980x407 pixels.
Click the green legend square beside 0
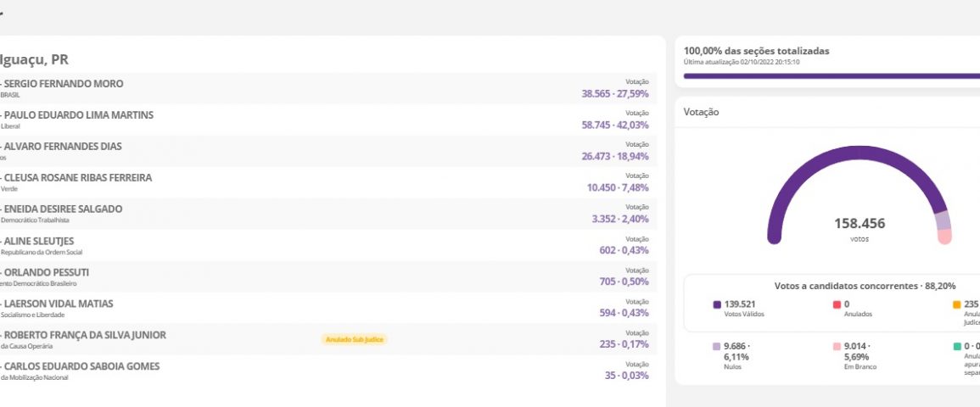pos(957,347)
